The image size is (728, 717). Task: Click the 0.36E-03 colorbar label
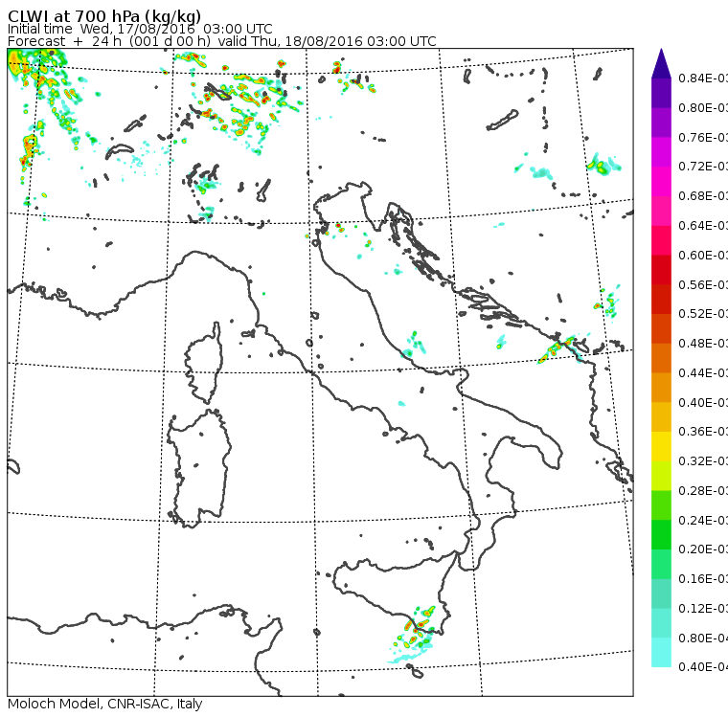pos(703,432)
